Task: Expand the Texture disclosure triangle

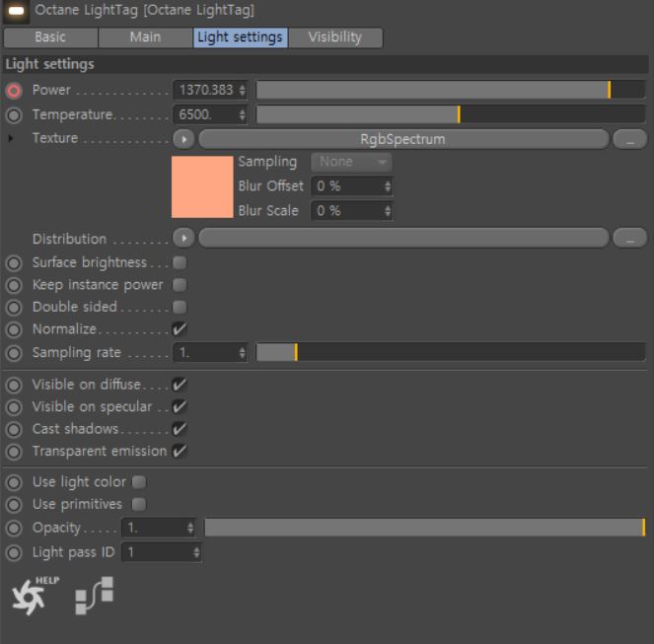Action: tap(11, 138)
